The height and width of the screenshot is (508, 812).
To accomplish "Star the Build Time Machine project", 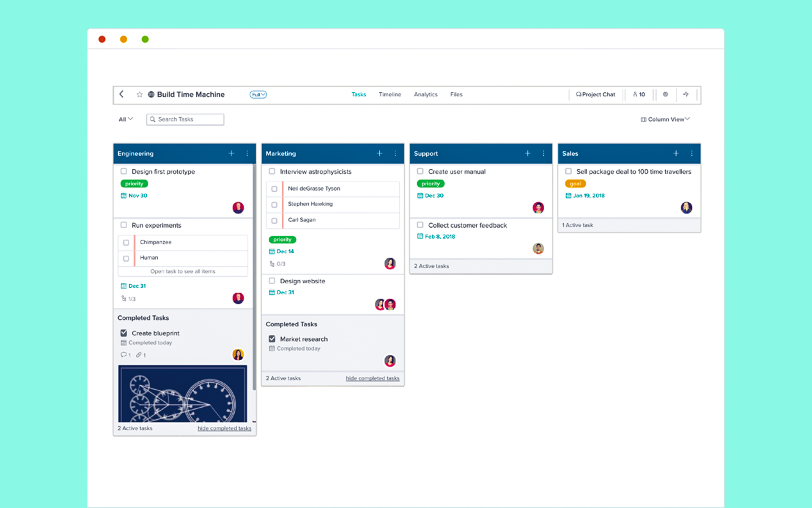I will [140, 94].
